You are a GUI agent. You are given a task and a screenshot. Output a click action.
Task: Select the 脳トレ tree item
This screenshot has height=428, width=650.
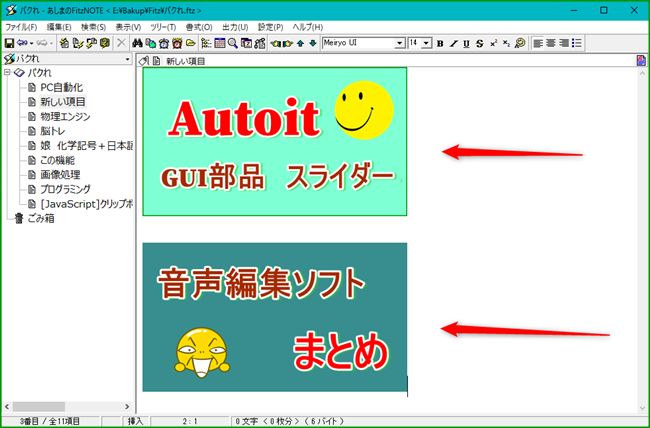click(x=52, y=131)
